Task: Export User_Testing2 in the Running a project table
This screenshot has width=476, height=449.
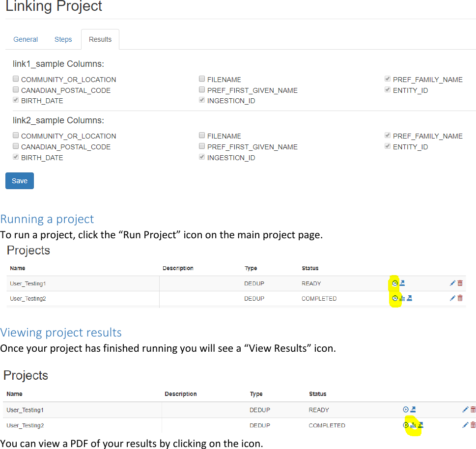Action: (409, 298)
